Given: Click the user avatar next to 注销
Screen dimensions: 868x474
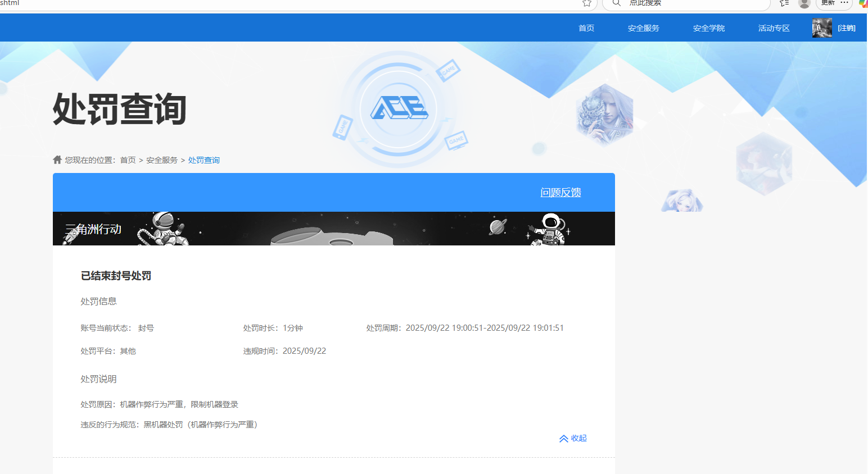Looking at the screenshot, I should pos(821,28).
